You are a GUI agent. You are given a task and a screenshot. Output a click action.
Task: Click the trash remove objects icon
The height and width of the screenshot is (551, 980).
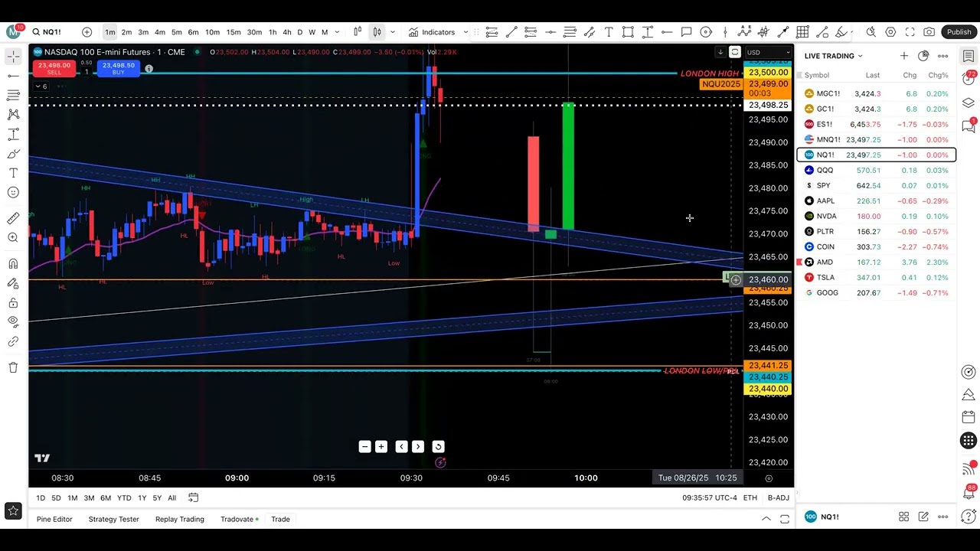pos(13,367)
